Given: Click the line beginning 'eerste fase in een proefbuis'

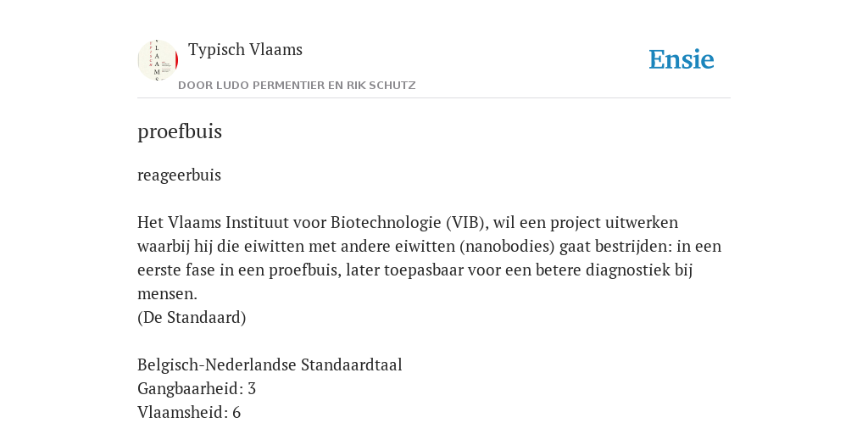Looking at the screenshot, I should [x=415, y=270].
